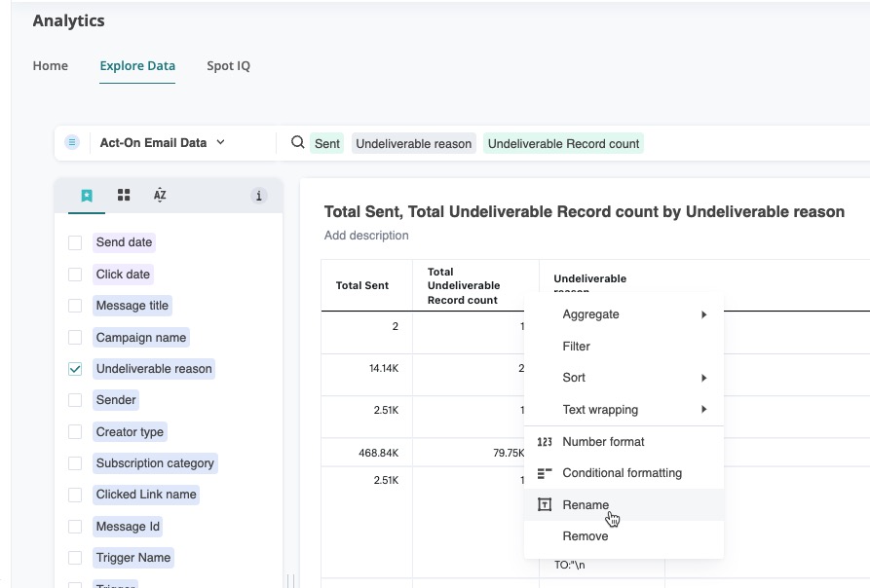This screenshot has width=870, height=588.
Task: Tick the Campaign name checkbox
Action: [x=75, y=338]
